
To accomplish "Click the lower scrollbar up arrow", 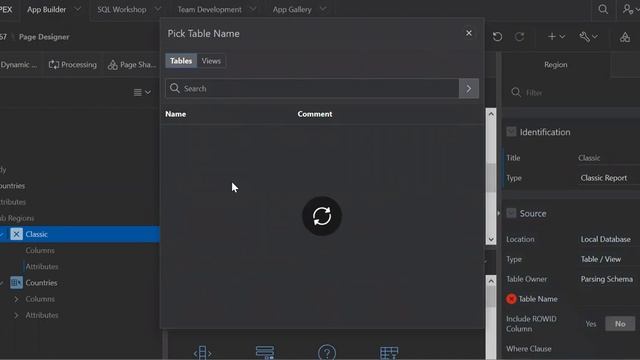I will click(491, 281).
